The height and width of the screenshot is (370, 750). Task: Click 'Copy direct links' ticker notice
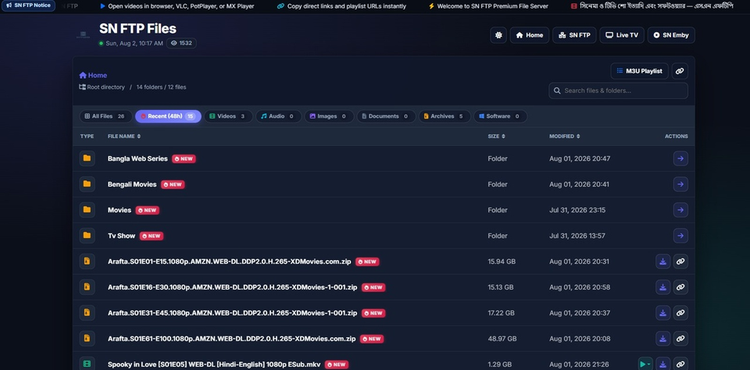(x=342, y=6)
